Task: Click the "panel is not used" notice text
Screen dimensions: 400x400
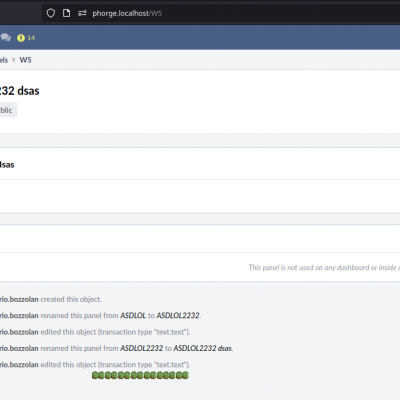Action: pyautogui.click(x=324, y=268)
